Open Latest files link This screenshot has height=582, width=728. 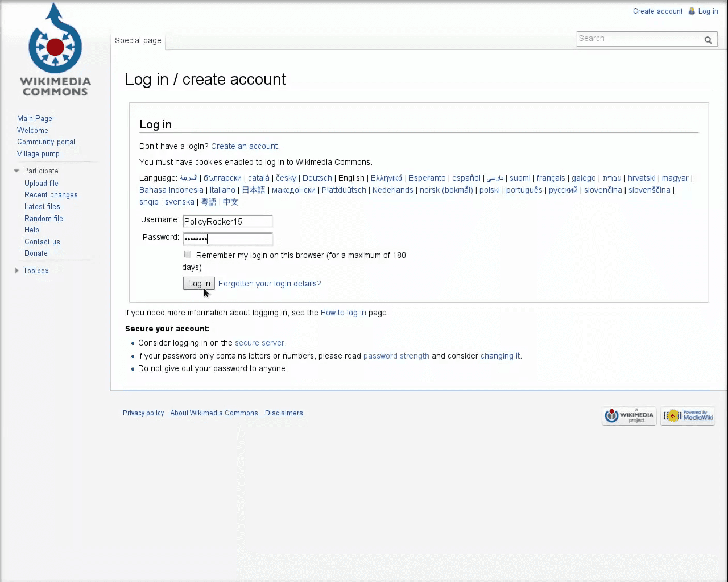42,206
